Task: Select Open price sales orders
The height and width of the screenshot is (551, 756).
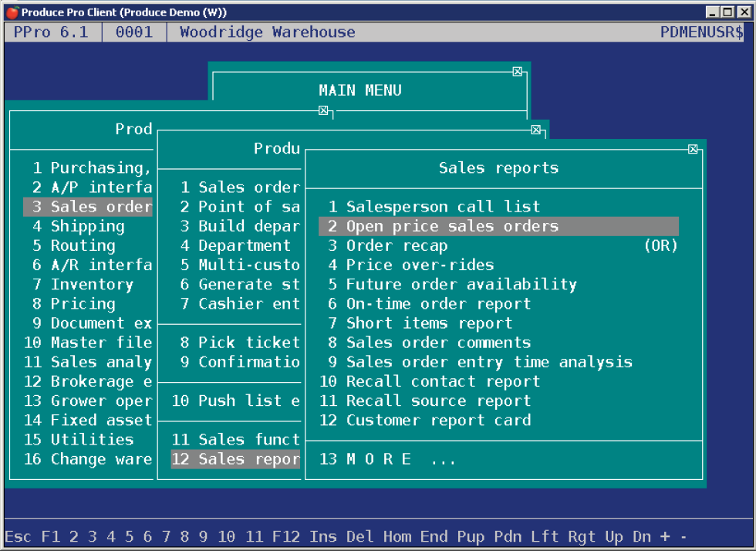Action: [451, 226]
